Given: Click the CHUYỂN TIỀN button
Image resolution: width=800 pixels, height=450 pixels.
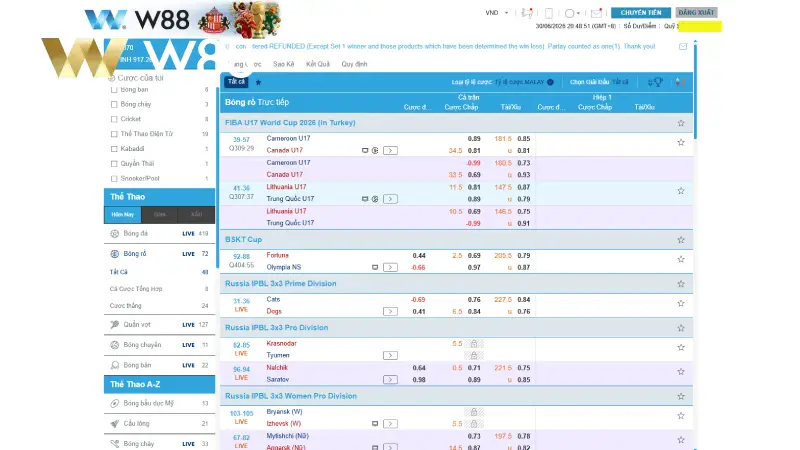Looking at the screenshot, I should tap(641, 13).
